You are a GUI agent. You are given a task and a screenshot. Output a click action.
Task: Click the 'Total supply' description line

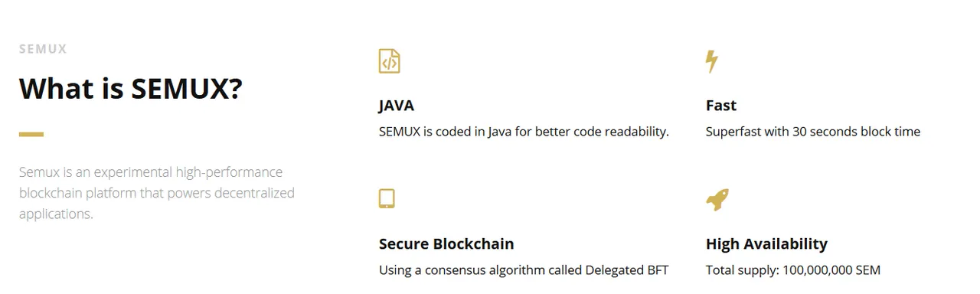793,270
